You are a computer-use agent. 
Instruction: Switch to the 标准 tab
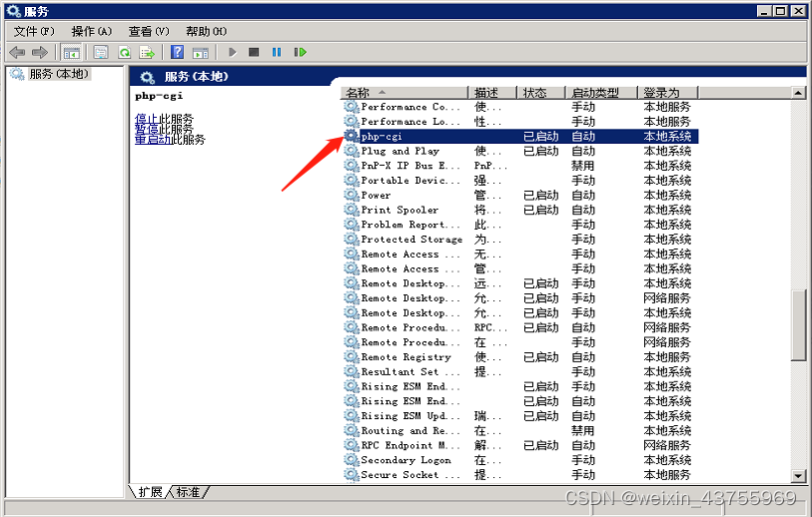pyautogui.click(x=188, y=492)
